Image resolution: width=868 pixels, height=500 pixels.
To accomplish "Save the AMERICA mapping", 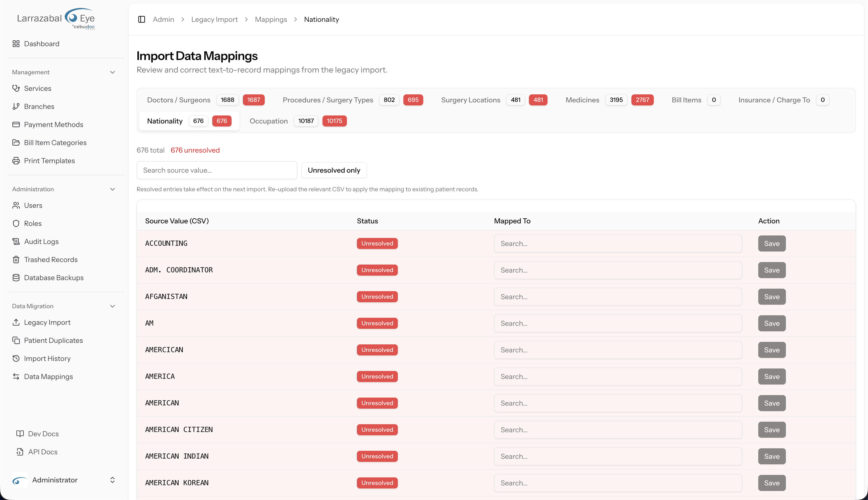I will [772, 376].
